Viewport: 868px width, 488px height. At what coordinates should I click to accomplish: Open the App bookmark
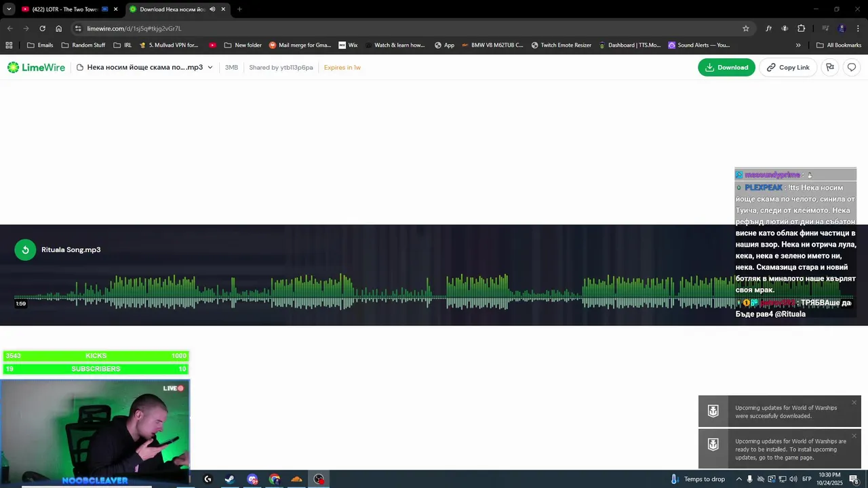coord(445,45)
